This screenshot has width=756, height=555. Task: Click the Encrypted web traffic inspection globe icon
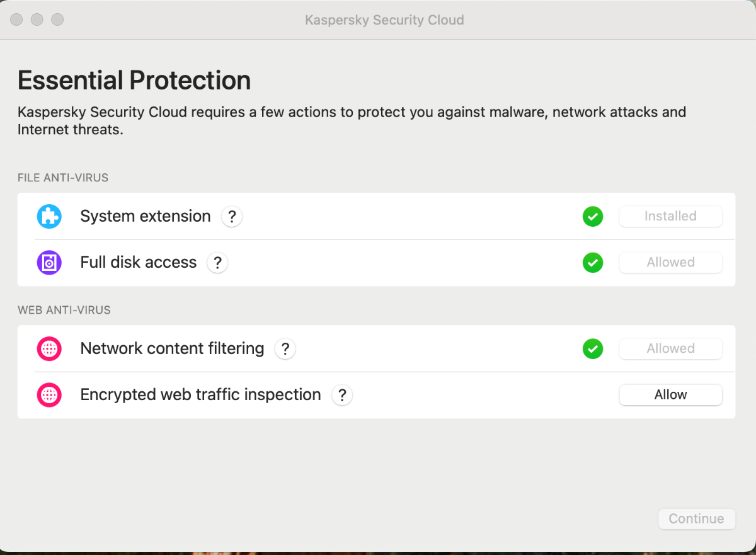49,395
